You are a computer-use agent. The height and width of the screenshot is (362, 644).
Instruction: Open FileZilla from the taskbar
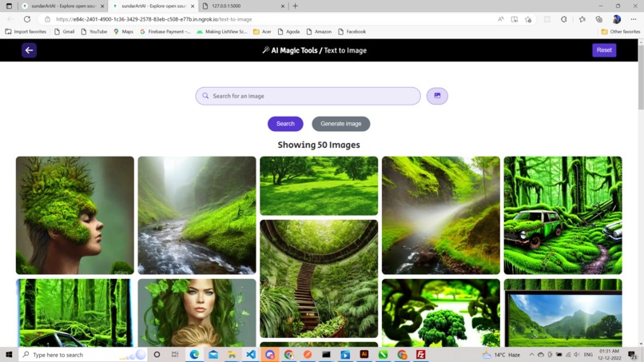pyautogui.click(x=420, y=354)
